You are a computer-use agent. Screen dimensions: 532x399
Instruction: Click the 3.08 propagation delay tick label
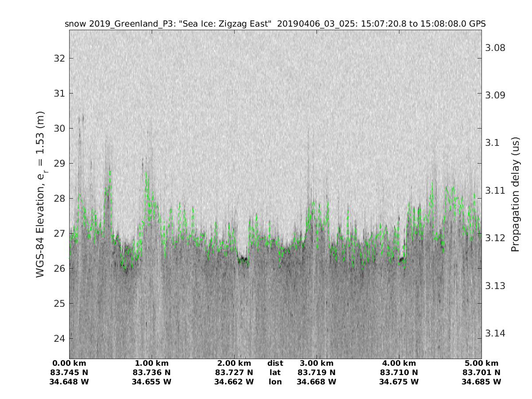pos(497,48)
